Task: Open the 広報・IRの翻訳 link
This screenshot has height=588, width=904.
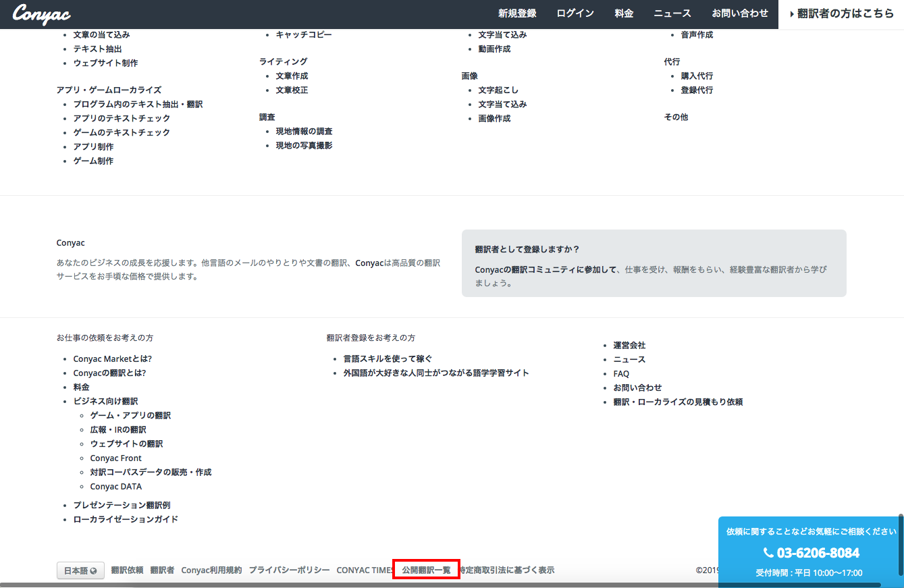Action: pos(118,430)
